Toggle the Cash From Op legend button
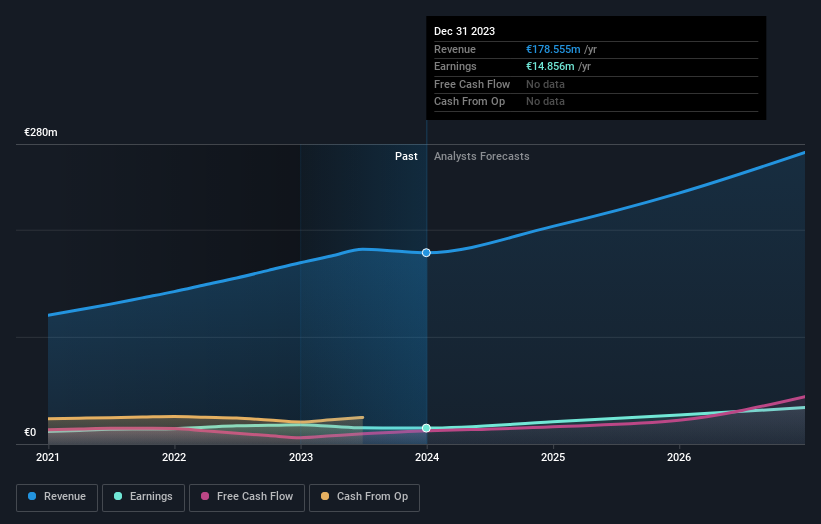The width and height of the screenshot is (821, 524). coord(364,497)
